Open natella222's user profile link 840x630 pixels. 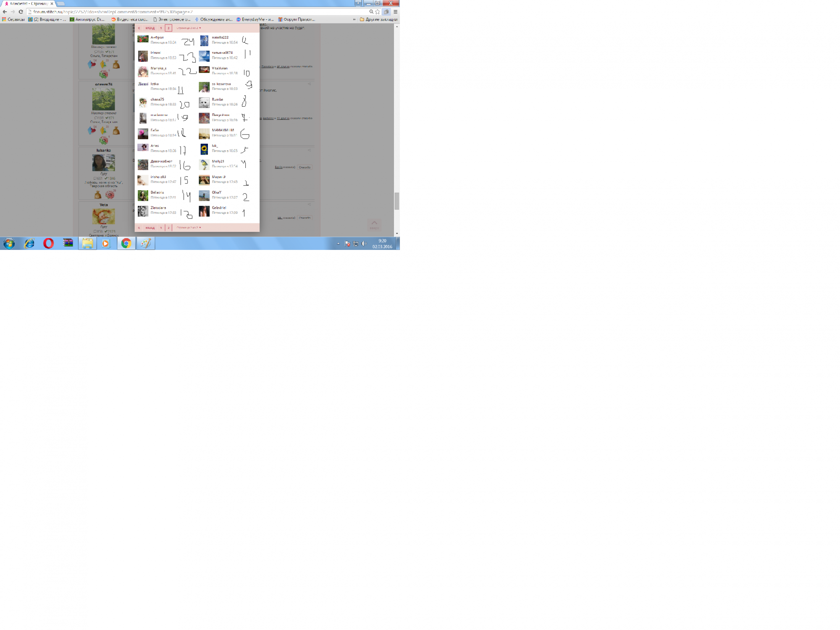pyautogui.click(x=220, y=37)
